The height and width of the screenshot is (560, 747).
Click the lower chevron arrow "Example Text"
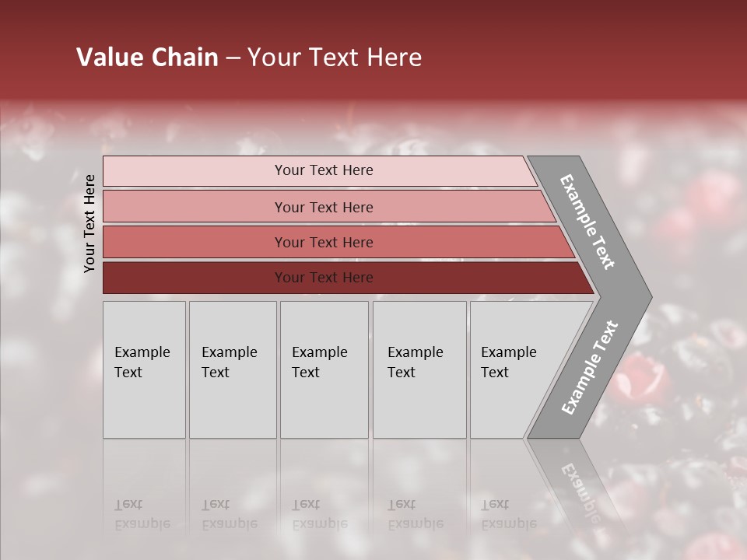(x=589, y=367)
